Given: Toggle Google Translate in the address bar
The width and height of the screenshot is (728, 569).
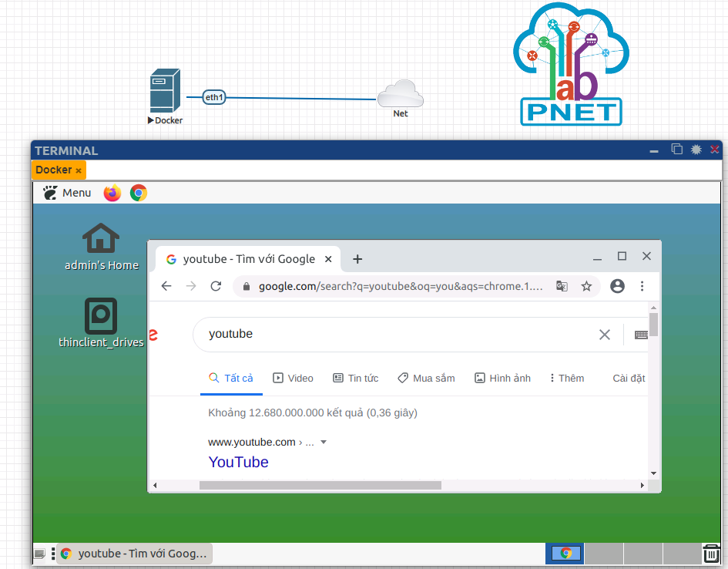Looking at the screenshot, I should pyautogui.click(x=562, y=286).
